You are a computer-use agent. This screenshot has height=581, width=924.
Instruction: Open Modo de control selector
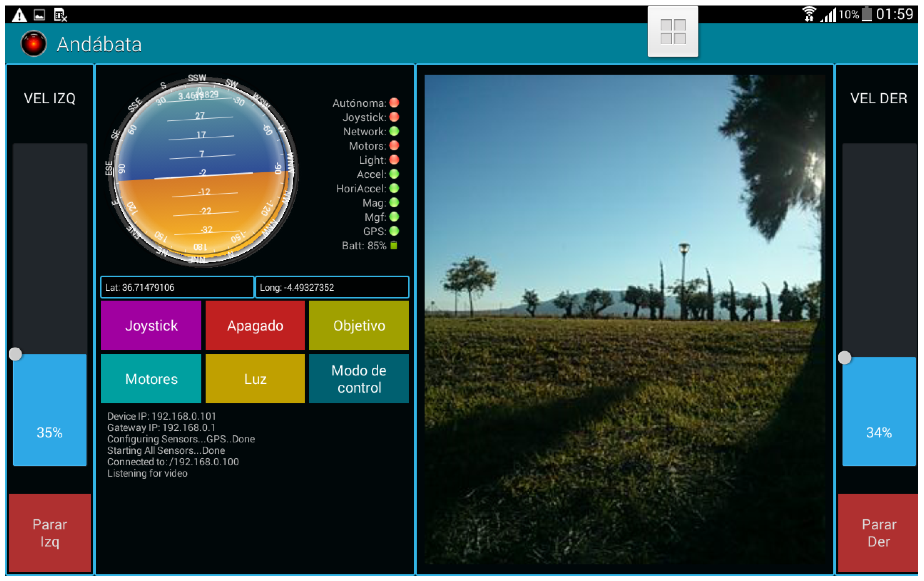point(359,379)
